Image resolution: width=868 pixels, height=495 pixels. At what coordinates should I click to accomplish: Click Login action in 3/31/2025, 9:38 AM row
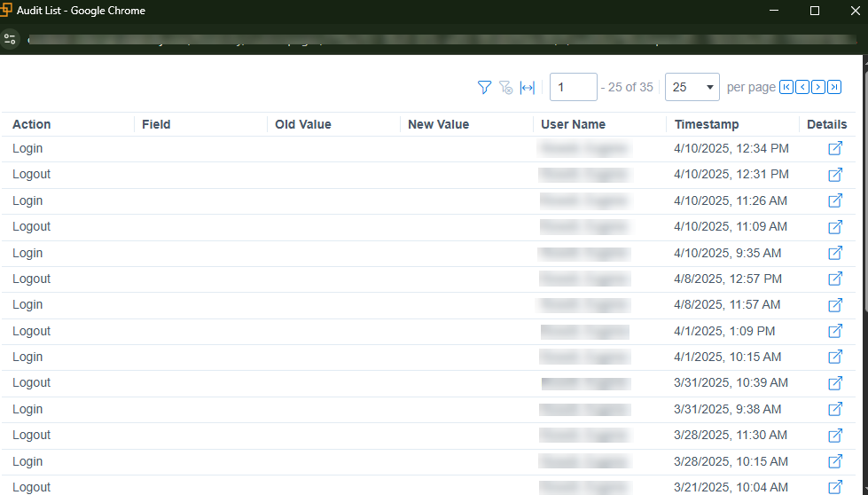(x=27, y=409)
